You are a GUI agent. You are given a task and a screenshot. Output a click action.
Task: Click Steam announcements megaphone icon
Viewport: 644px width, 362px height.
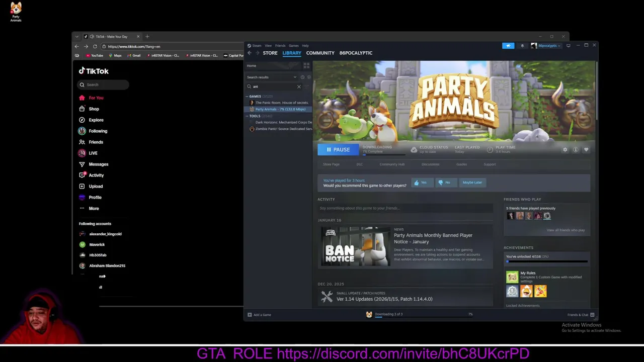point(508,46)
